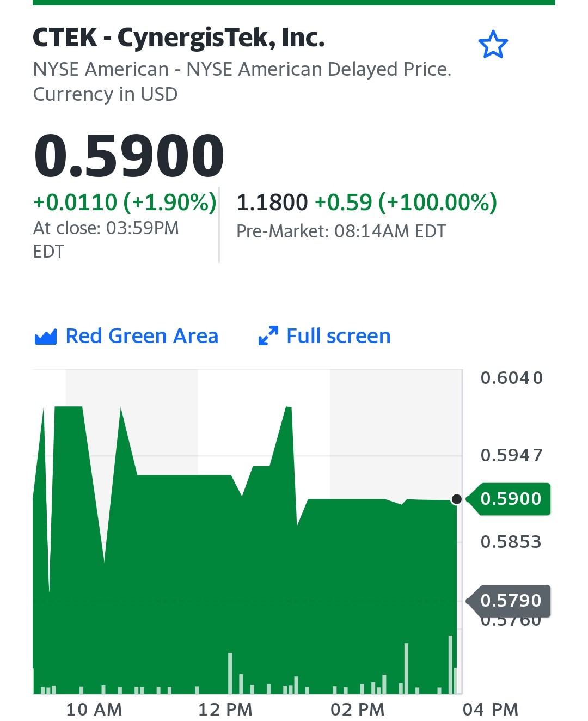Click the tall volume bar near 12 PM
Viewport: 588px width, 721px height.
click(x=230, y=673)
